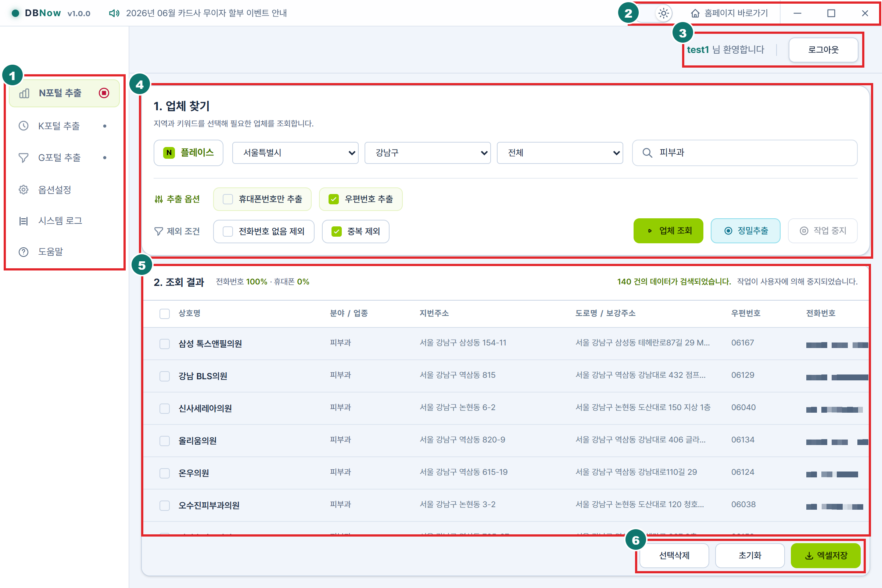Save results with 엑셀저장

[x=826, y=555]
